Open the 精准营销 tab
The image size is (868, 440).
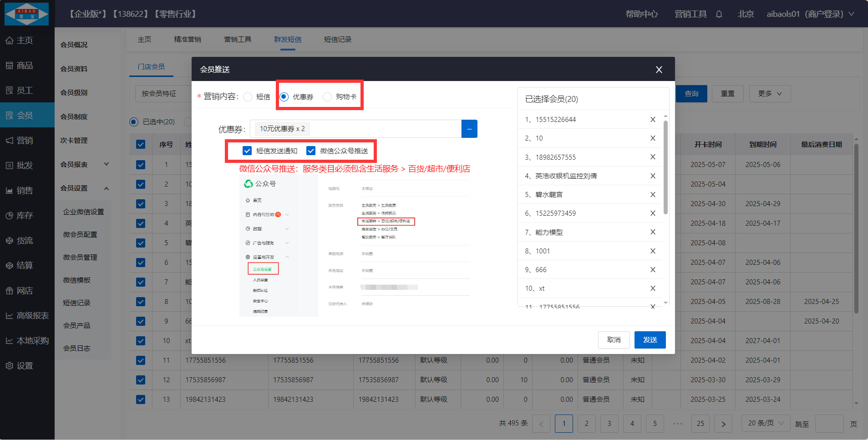click(187, 40)
